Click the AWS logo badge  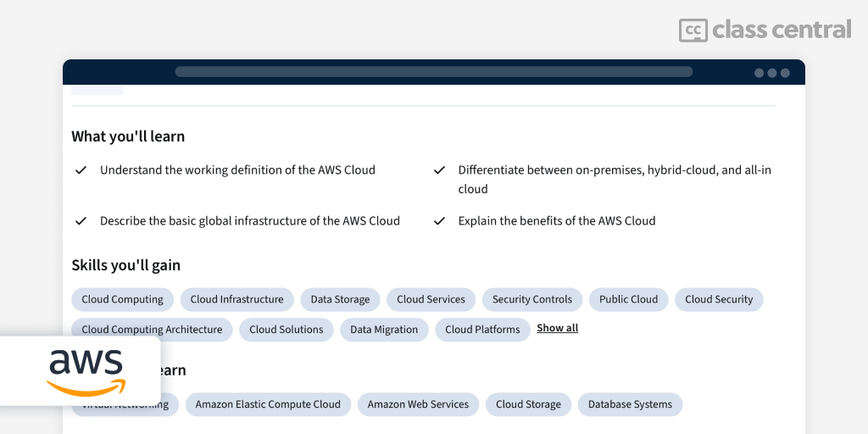81,371
